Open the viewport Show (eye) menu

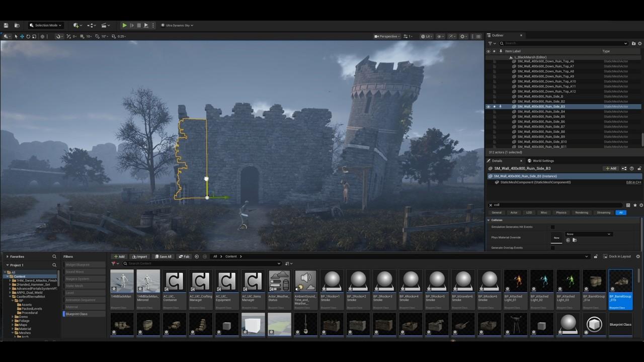441,36
